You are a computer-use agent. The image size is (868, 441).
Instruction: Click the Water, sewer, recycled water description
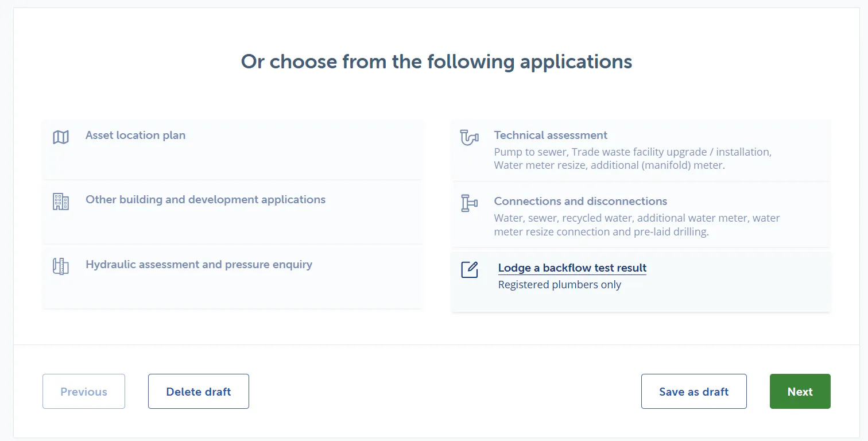pos(637,225)
